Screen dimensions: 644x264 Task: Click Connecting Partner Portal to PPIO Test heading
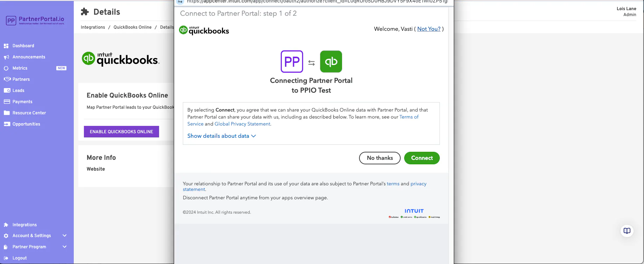pyautogui.click(x=311, y=85)
